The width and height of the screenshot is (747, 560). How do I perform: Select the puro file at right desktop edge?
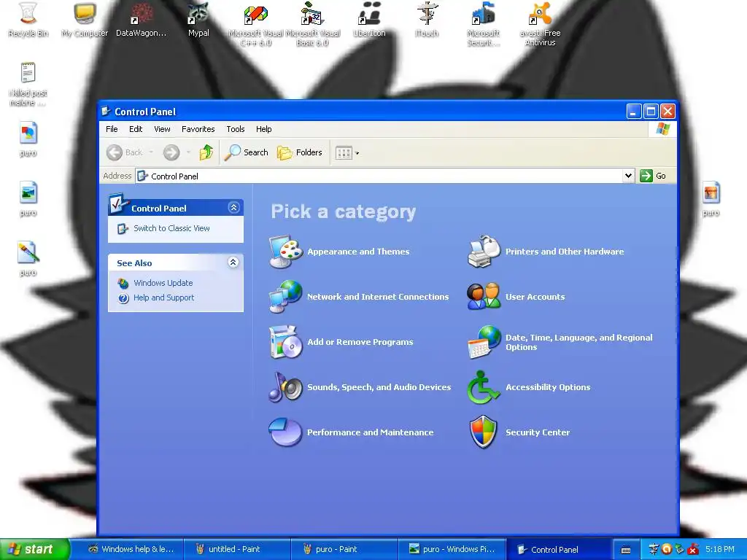pos(711,199)
